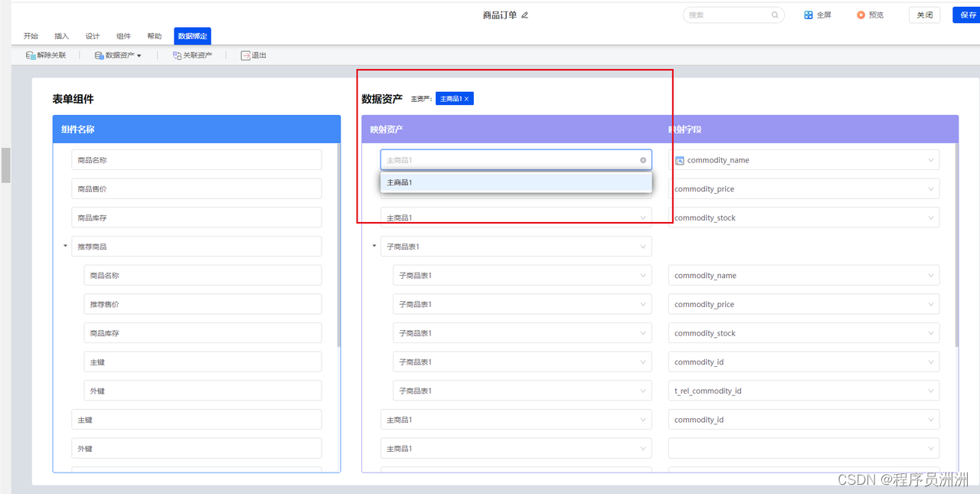
Task: Click the 子商品表1 dropdown beside commodity_stock
Action: tap(522, 333)
